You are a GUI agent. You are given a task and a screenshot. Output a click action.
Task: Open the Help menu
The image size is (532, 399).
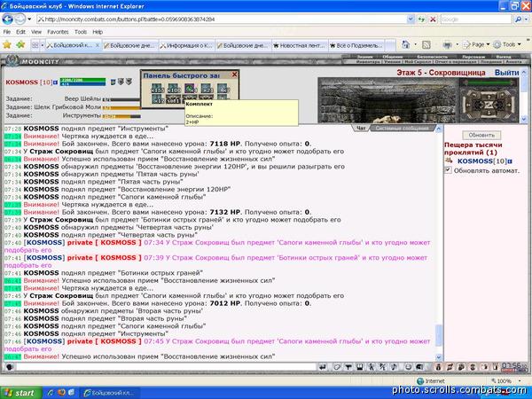(98, 32)
